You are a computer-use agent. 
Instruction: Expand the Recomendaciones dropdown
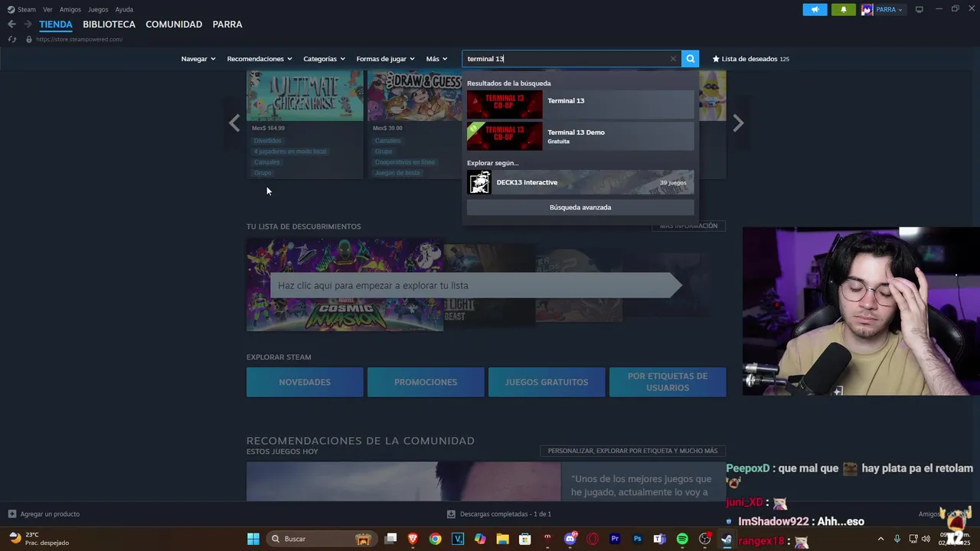pyautogui.click(x=260, y=59)
